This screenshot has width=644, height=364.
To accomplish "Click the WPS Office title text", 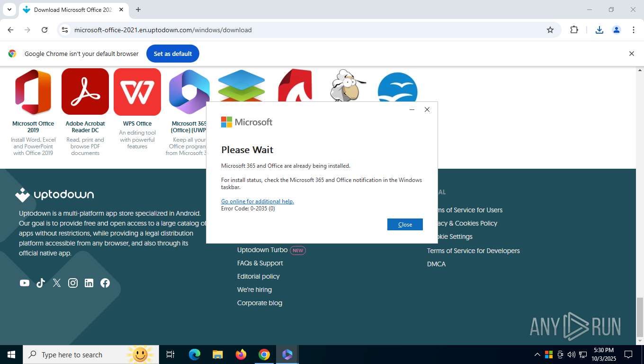I will tap(137, 124).
